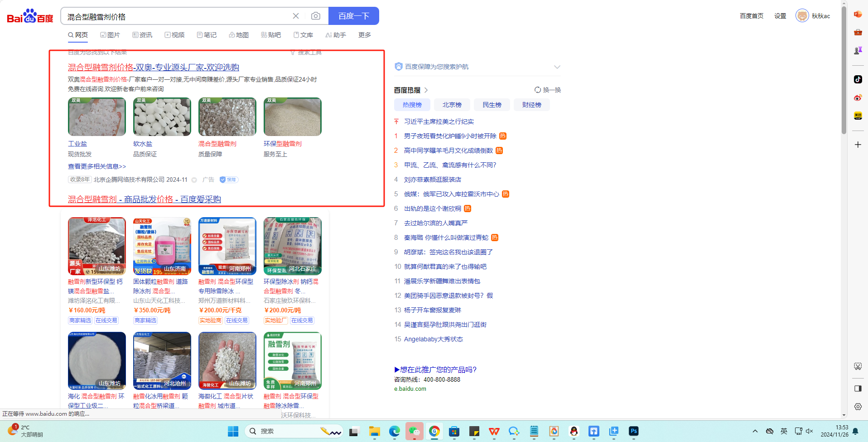This screenshot has height=442, width=868.
Task: Open 搜索工具 filter dropdown
Action: [306, 53]
